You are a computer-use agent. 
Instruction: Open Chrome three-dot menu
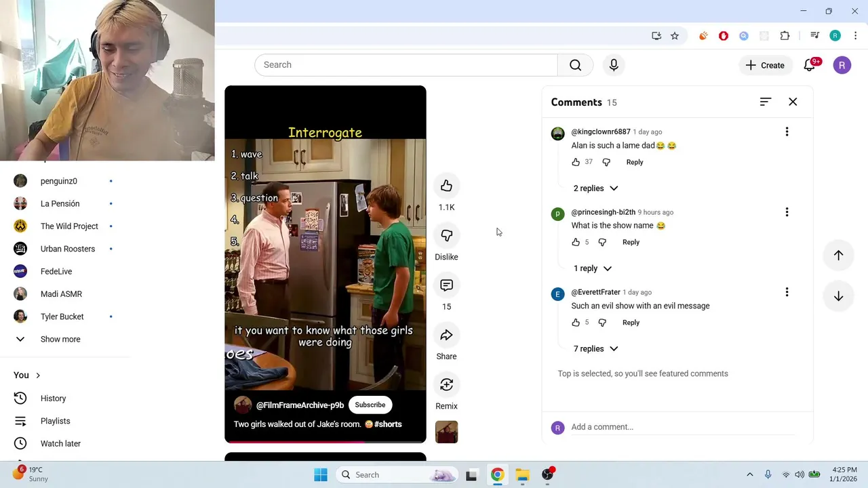tap(854, 36)
